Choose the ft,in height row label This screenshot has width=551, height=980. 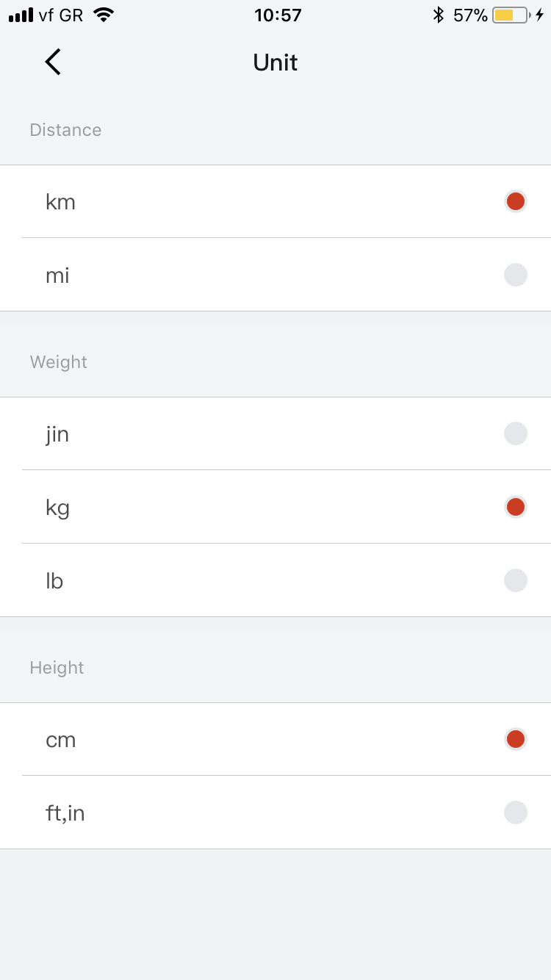coord(65,813)
